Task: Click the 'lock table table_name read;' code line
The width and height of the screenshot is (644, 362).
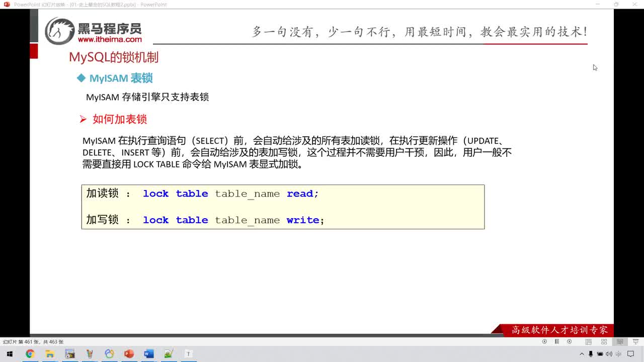Action: pyautogui.click(x=231, y=194)
